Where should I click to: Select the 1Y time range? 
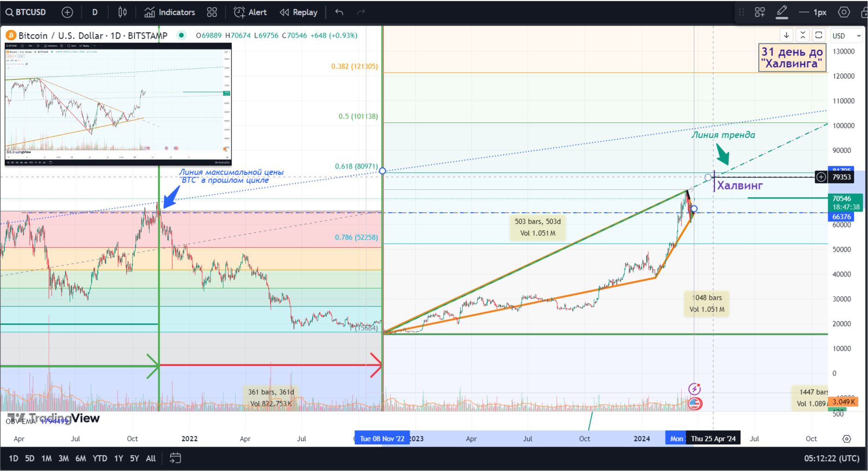tap(119, 458)
